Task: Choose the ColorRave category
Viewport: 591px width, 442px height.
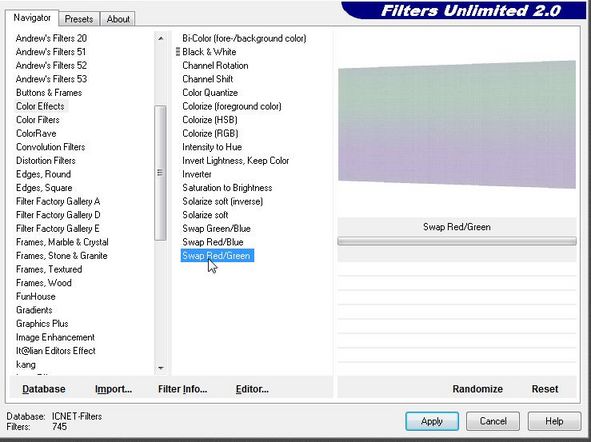Action: click(36, 133)
